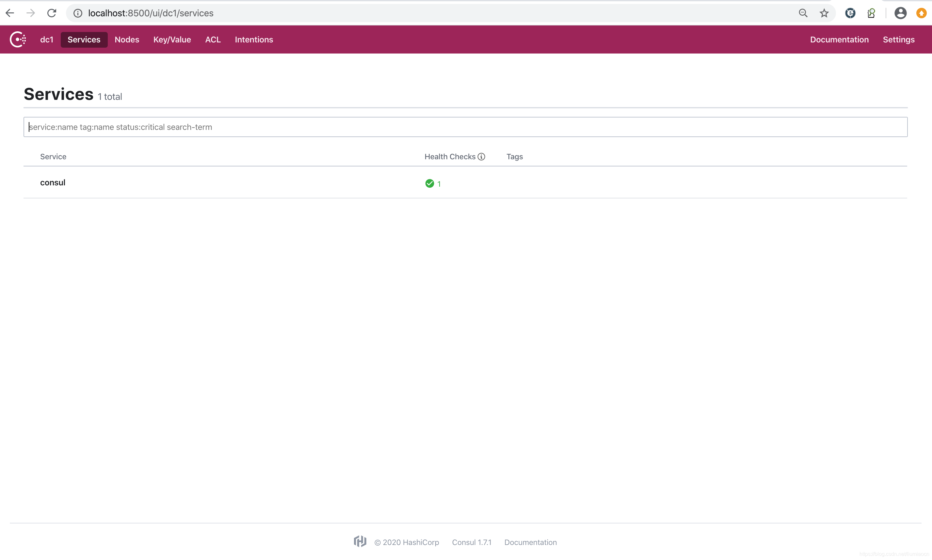Open the browser zoom search icon

click(x=803, y=13)
